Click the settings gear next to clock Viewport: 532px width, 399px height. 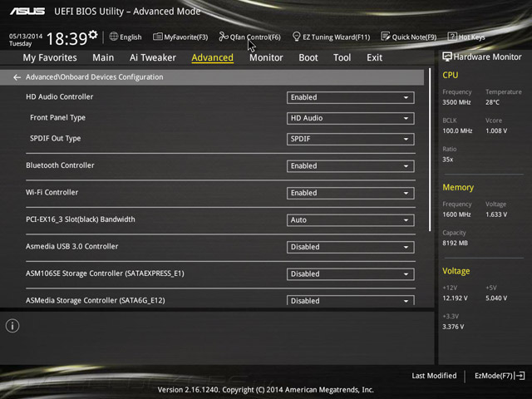click(x=93, y=34)
